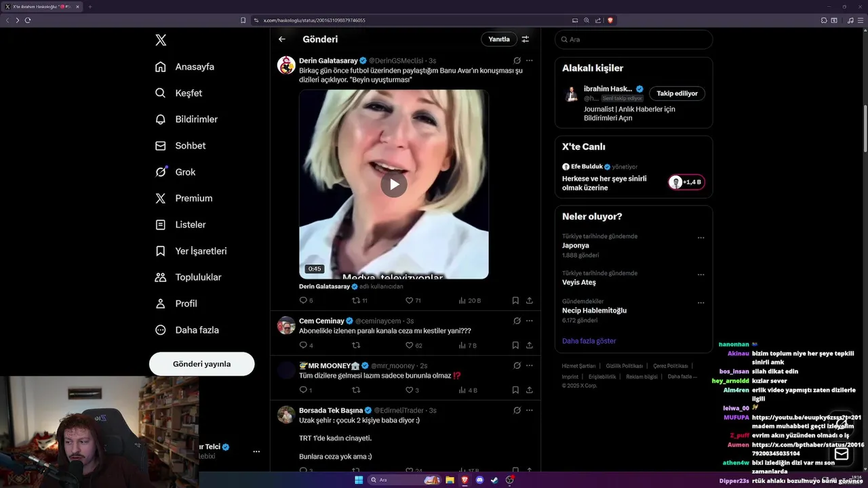Screen dimensions: 868x488
Task: Open options for Necip Hablemitoğlu trend
Action: (x=701, y=303)
